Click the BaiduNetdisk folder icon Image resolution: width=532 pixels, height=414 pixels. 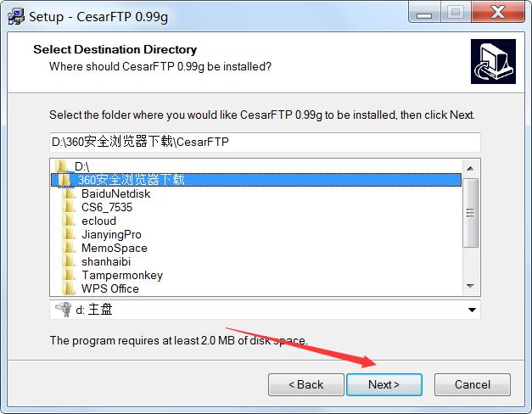[x=69, y=193]
